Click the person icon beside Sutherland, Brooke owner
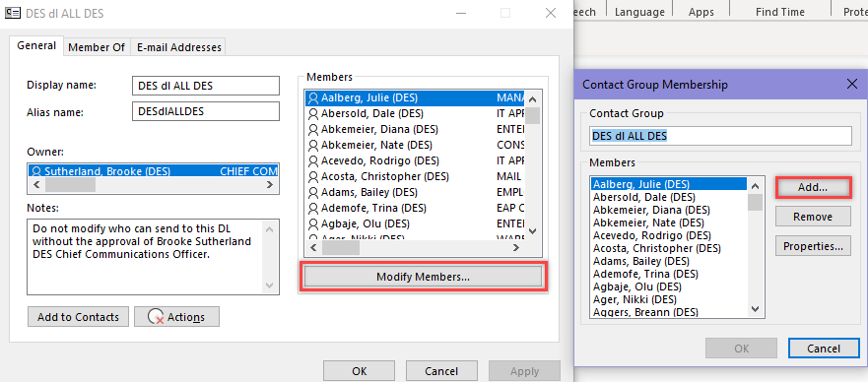 (37, 171)
